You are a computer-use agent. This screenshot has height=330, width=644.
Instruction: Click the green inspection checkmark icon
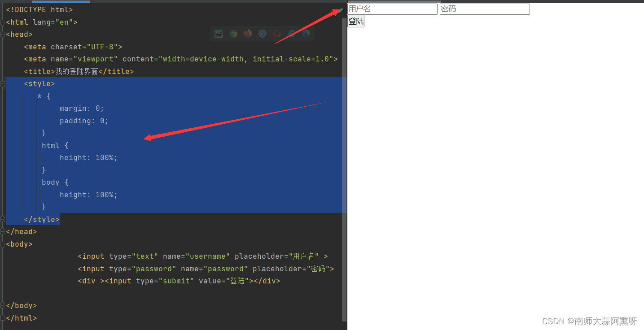[x=341, y=10]
